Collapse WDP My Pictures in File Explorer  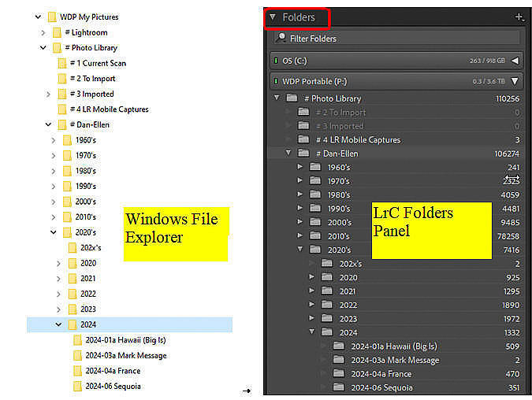(x=38, y=17)
